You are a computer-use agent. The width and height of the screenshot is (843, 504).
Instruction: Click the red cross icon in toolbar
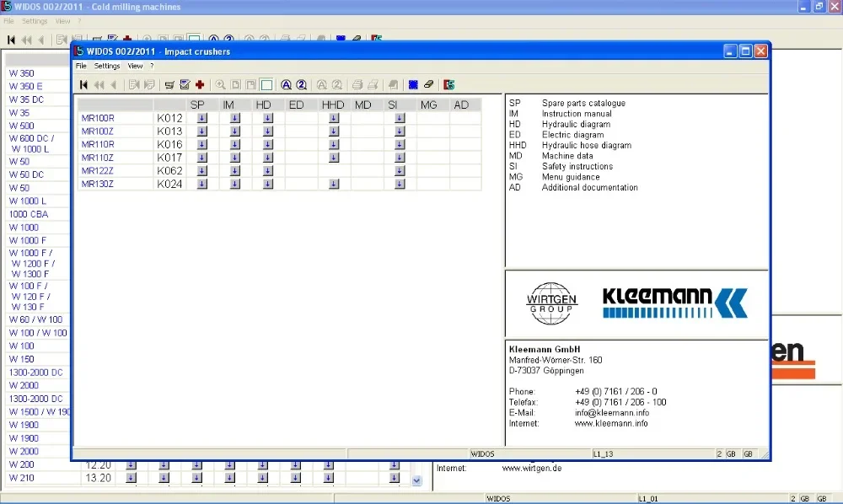coord(200,84)
